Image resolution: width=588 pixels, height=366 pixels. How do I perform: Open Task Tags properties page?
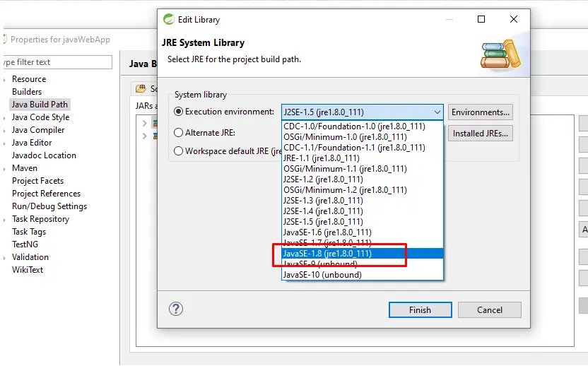pos(29,232)
